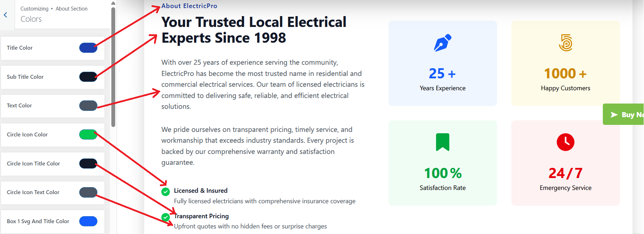Screen dimensions: 644x234
Task: Click the green bookmark icon
Action: 443,142
